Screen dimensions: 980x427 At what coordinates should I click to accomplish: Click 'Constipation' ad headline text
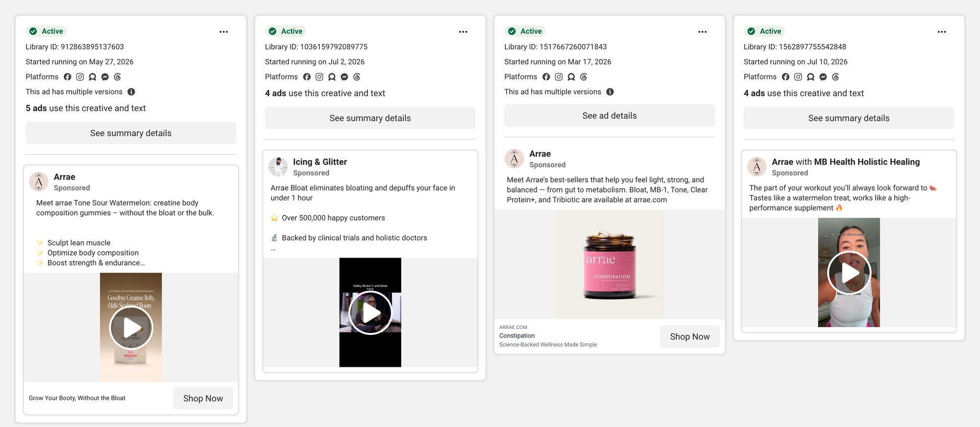click(517, 336)
